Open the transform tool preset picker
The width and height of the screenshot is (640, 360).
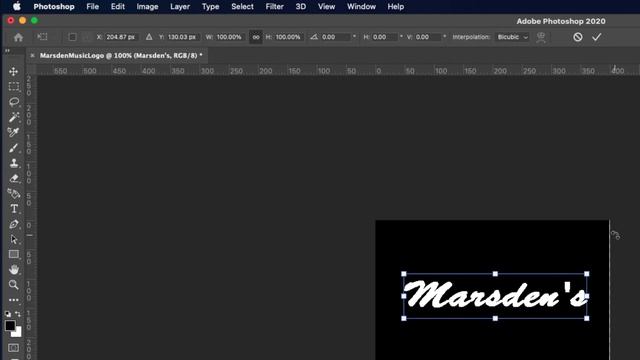pos(42,37)
